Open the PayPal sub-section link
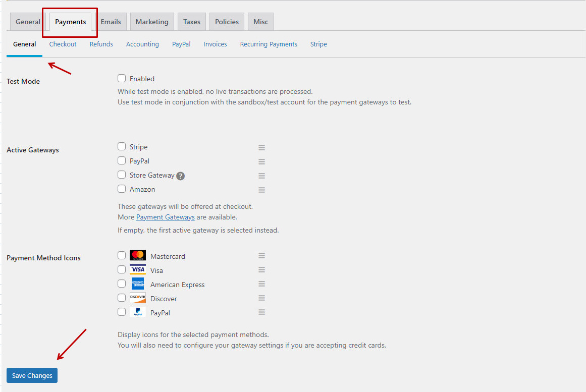Viewport: 586px width, 392px height. coord(181,44)
